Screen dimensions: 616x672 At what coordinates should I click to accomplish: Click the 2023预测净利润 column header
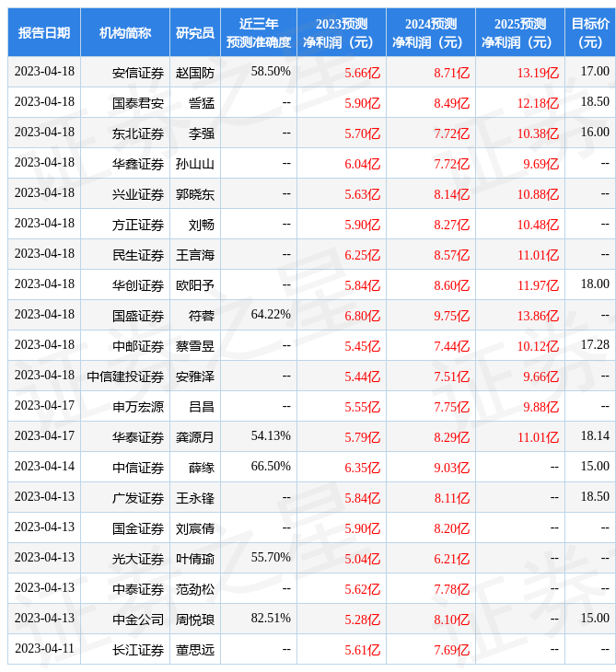[x=341, y=33]
